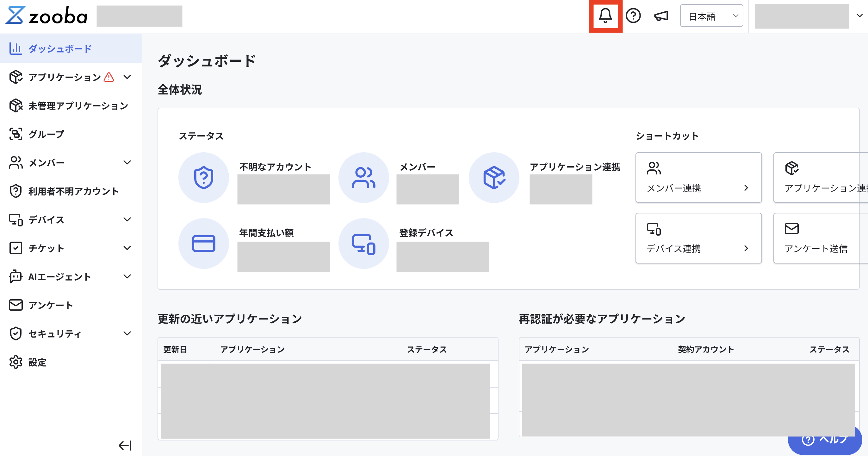Click the 契約アカウント column header
This screenshot has width=868, height=456.
(x=706, y=349)
